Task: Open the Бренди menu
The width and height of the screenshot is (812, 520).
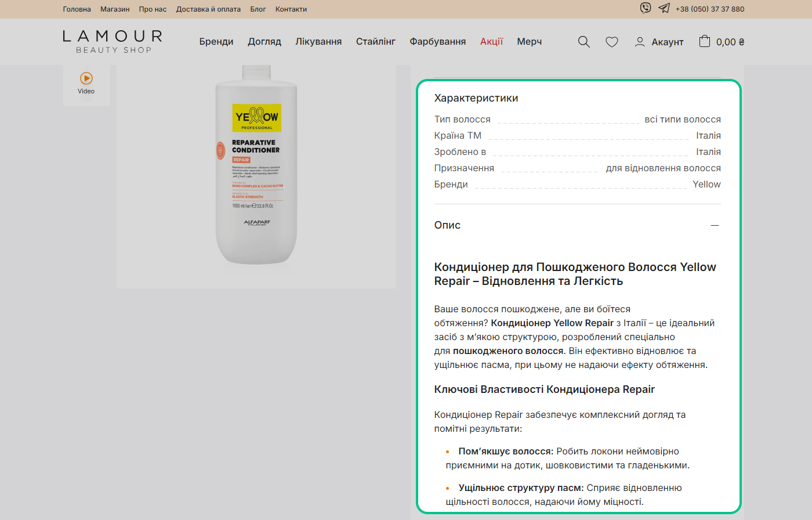Action: [x=216, y=42]
